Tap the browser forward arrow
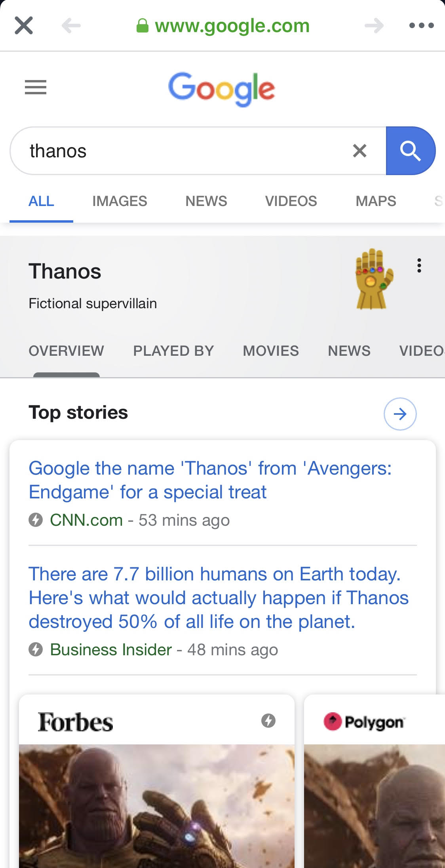This screenshot has width=445, height=868. tap(374, 26)
